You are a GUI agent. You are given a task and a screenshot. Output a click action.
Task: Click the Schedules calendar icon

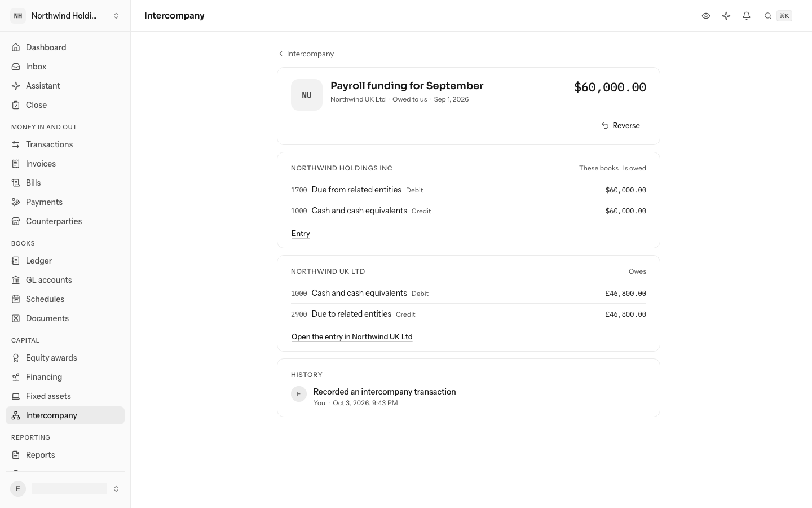(16, 299)
